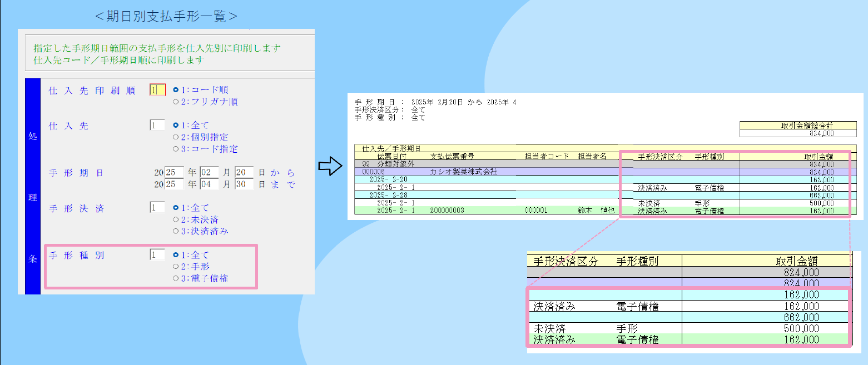Click the 手形期日 start month field 02
868x365 pixels.
pyautogui.click(x=210, y=173)
